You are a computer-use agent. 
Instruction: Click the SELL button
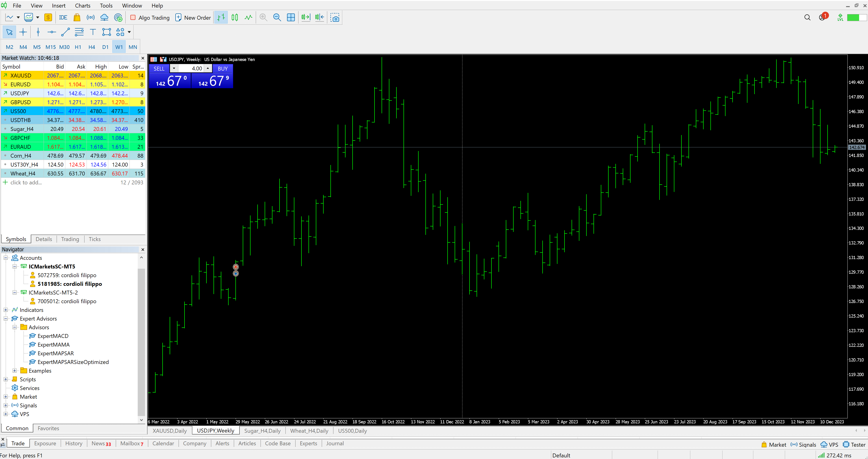tap(159, 68)
